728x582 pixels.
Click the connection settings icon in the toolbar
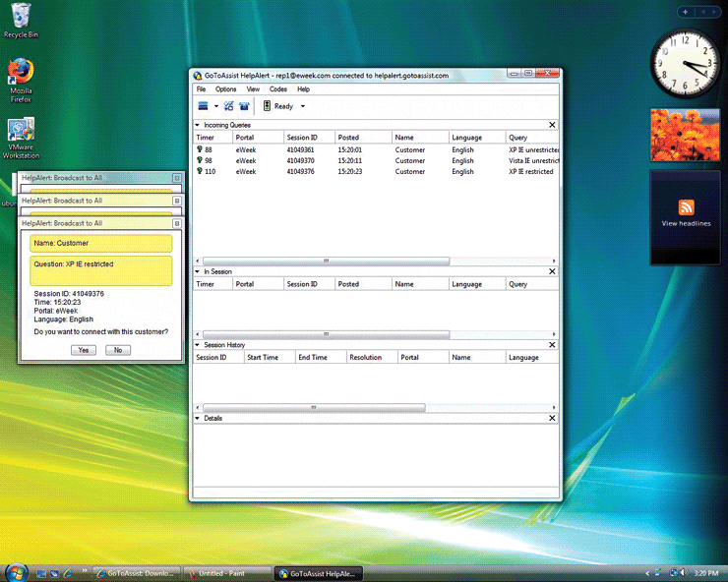click(228, 106)
